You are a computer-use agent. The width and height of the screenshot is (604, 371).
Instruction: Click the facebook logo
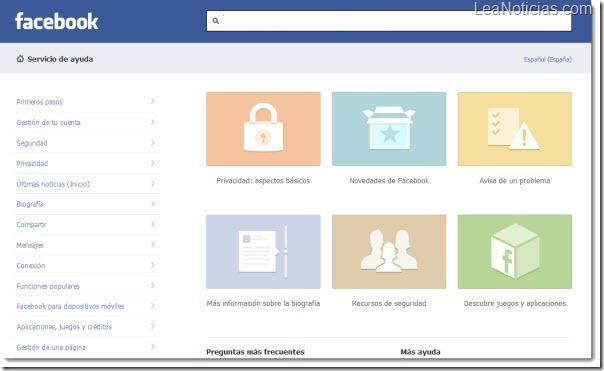point(57,21)
